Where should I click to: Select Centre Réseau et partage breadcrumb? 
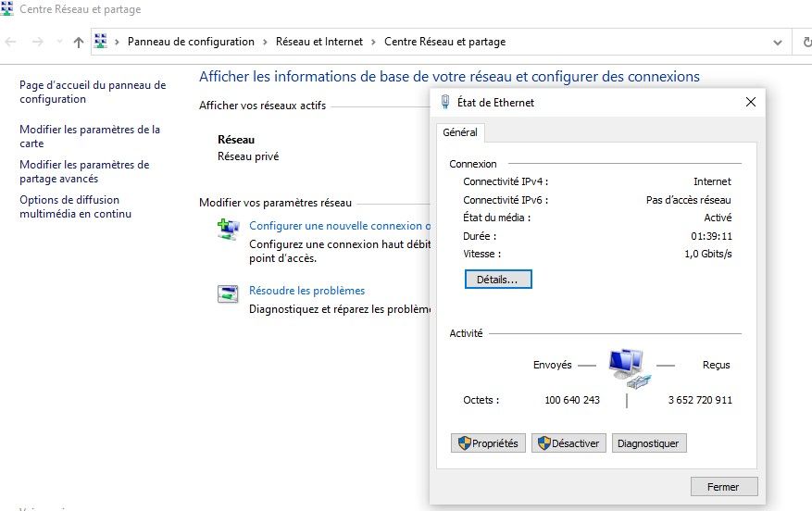[x=444, y=42]
